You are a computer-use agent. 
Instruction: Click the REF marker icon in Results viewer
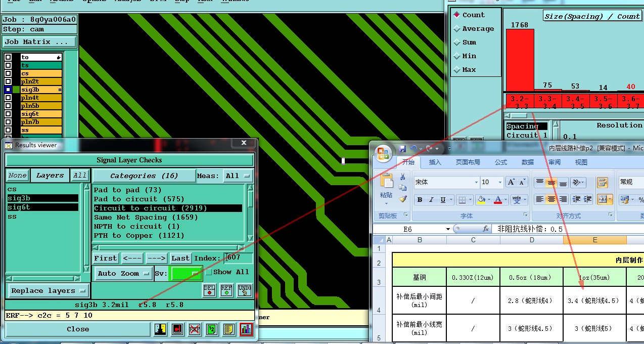[x=227, y=290]
